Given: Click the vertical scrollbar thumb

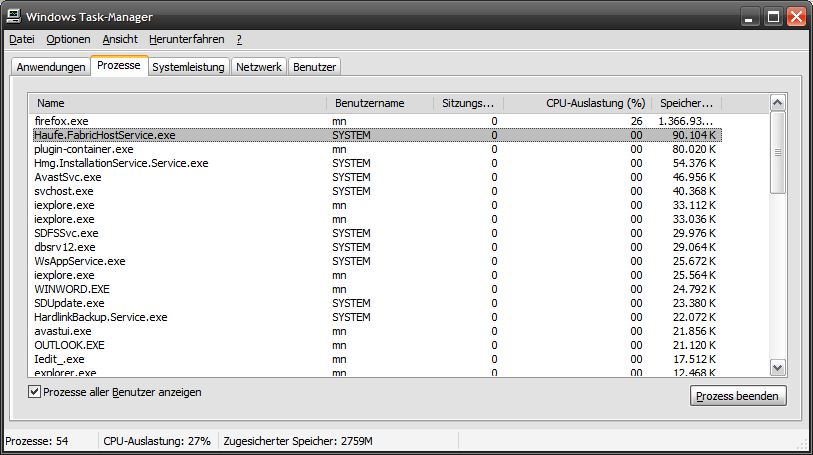Looking at the screenshot, I should (x=777, y=152).
